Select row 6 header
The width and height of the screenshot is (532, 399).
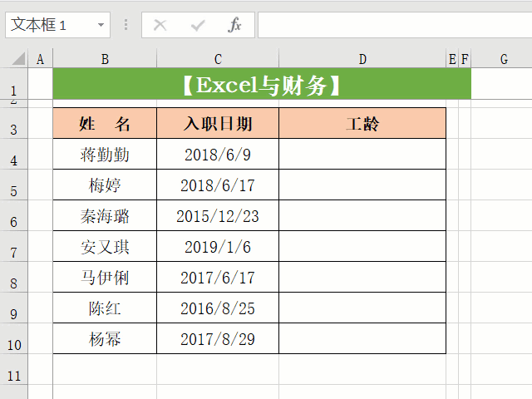13,216
